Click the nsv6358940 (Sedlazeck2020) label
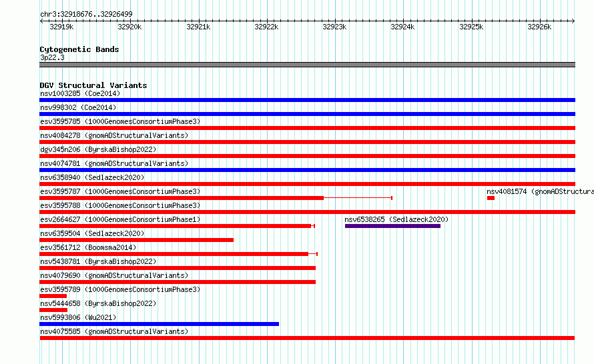The height and width of the screenshot is (364, 594). (92, 177)
